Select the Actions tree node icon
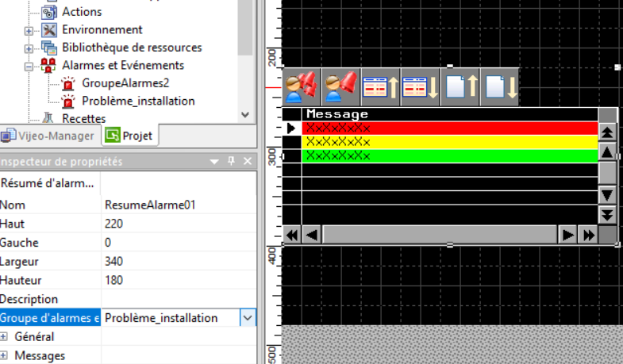The width and height of the screenshot is (623, 364). (x=49, y=12)
